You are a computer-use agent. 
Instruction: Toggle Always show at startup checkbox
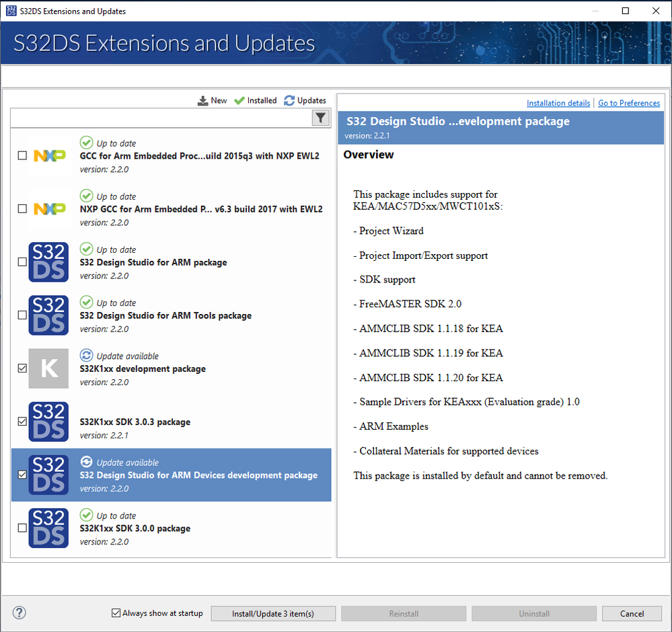116,613
